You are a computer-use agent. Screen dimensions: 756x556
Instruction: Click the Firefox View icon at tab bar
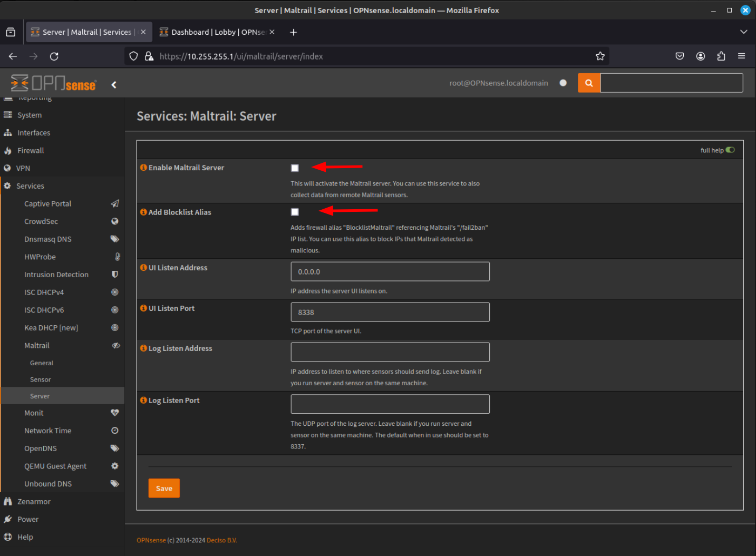pos(11,32)
